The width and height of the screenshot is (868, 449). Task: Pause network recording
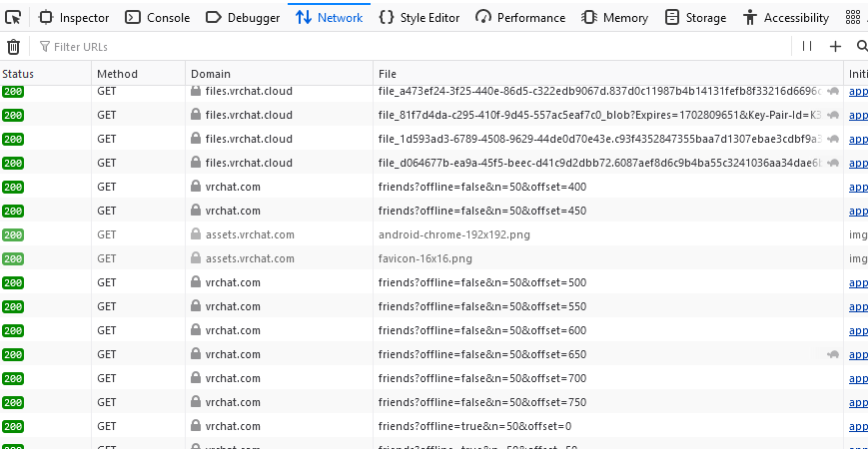click(807, 47)
